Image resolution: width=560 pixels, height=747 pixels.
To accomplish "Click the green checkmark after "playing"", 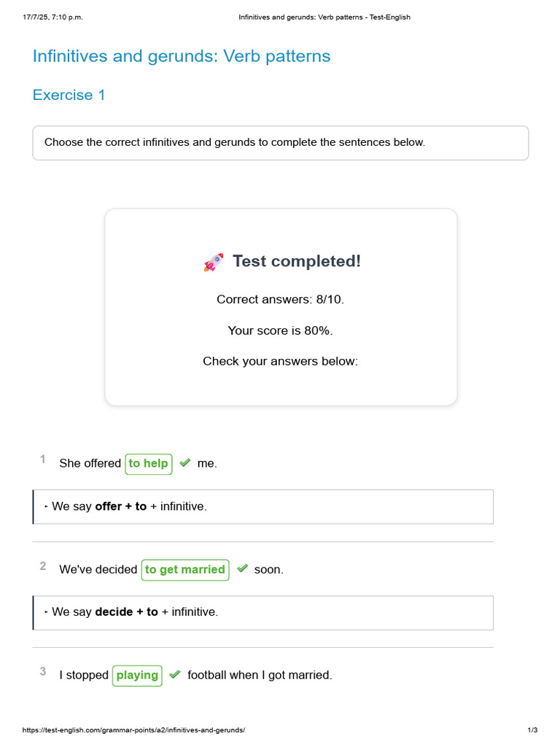I will pos(174,675).
